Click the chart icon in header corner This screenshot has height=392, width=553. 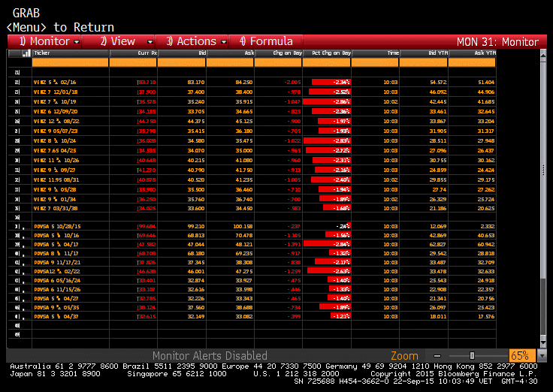(26, 53)
